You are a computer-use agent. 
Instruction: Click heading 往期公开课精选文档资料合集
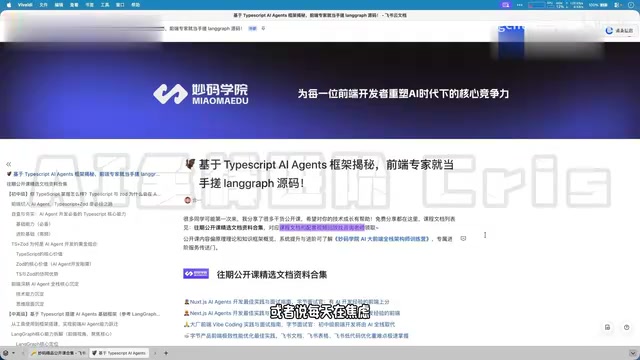pyautogui.click(x=272, y=275)
